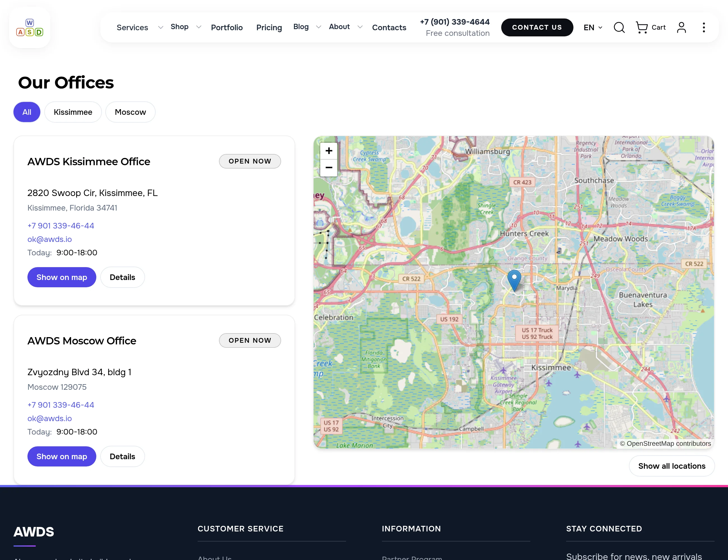Image resolution: width=728 pixels, height=560 pixels.
Task: Click the AWDS Moscow Office heading
Action: 82,341
